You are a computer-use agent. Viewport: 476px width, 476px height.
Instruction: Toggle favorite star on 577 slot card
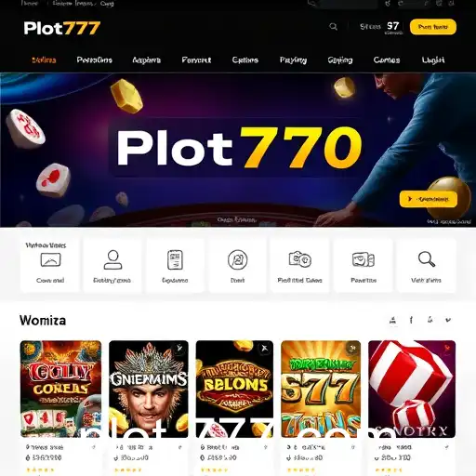click(352, 349)
